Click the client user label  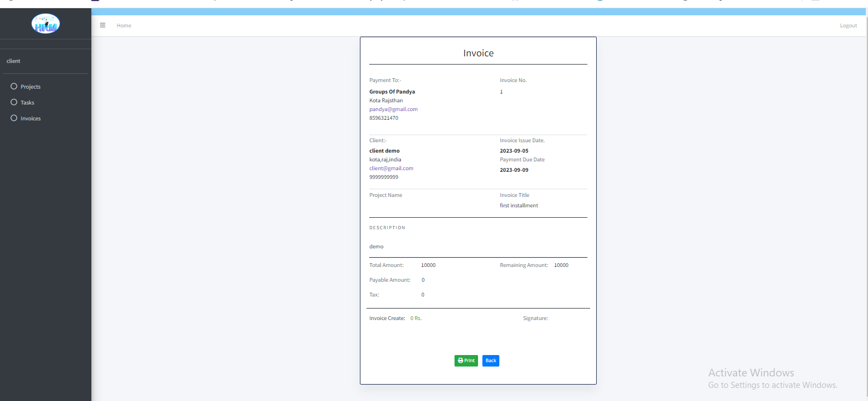(14, 61)
